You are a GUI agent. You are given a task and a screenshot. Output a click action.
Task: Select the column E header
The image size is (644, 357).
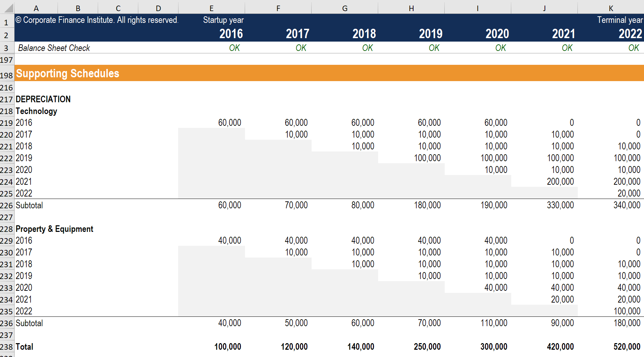click(x=211, y=8)
